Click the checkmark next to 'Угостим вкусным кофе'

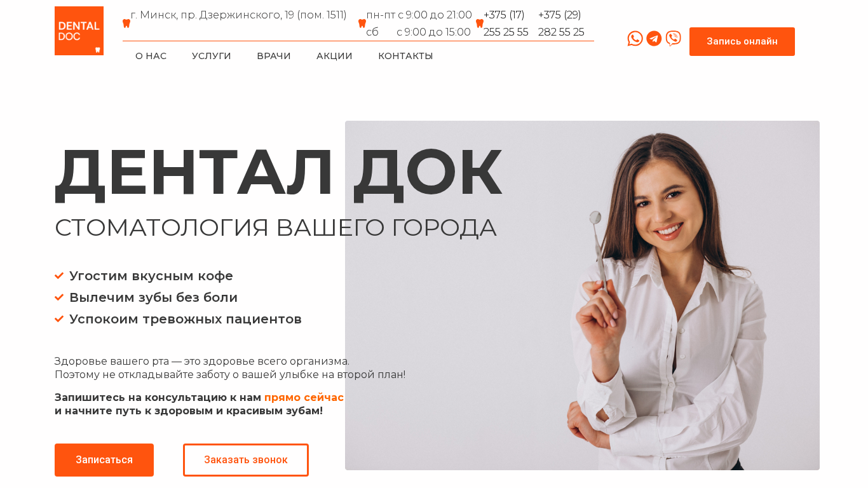point(59,276)
